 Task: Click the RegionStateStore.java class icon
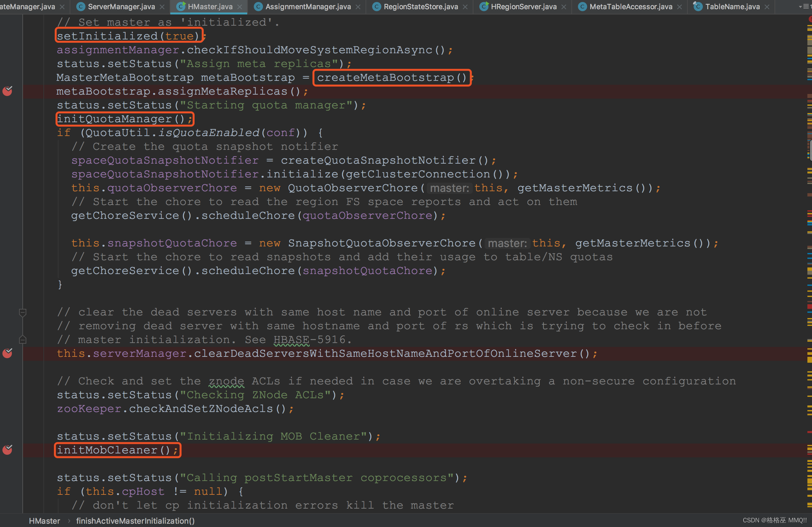tap(377, 7)
